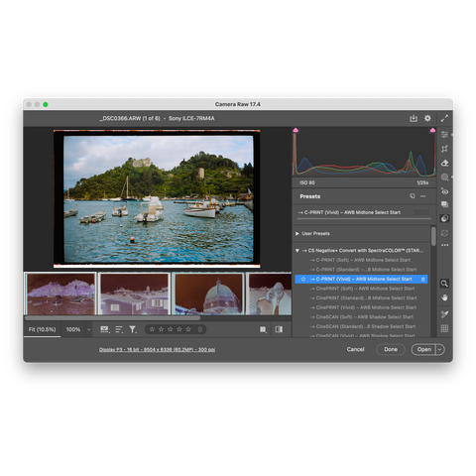This screenshot has width=476, height=476.
Task: Collapse the CS Negative+ Convert preset group
Action: 297,251
